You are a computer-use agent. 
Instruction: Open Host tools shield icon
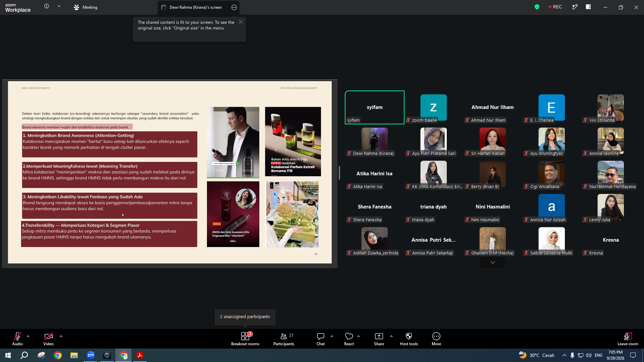pyautogui.click(x=409, y=339)
